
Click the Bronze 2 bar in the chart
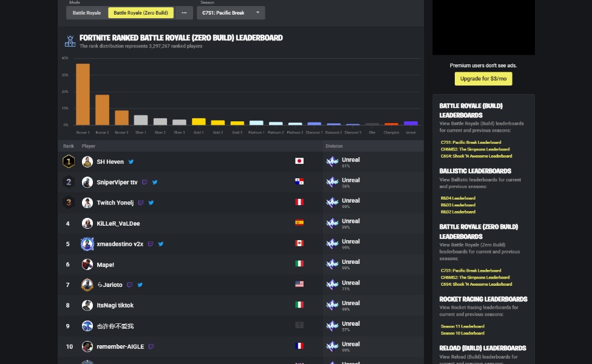point(103,110)
